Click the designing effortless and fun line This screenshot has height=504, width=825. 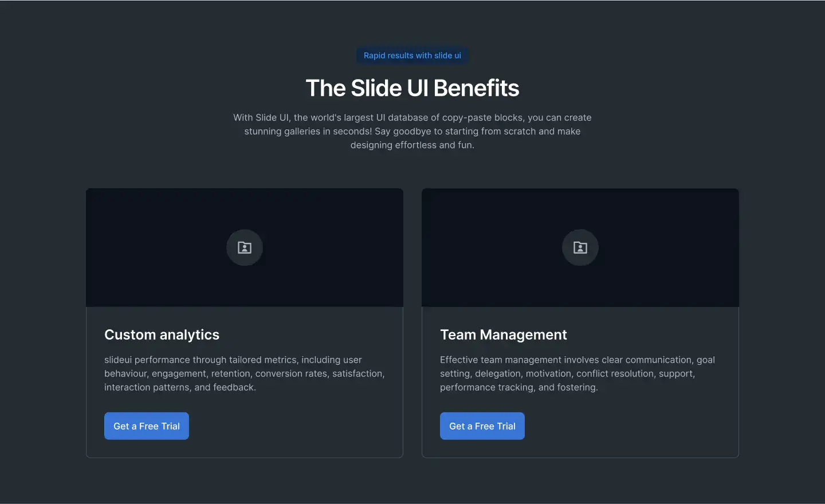(412, 145)
